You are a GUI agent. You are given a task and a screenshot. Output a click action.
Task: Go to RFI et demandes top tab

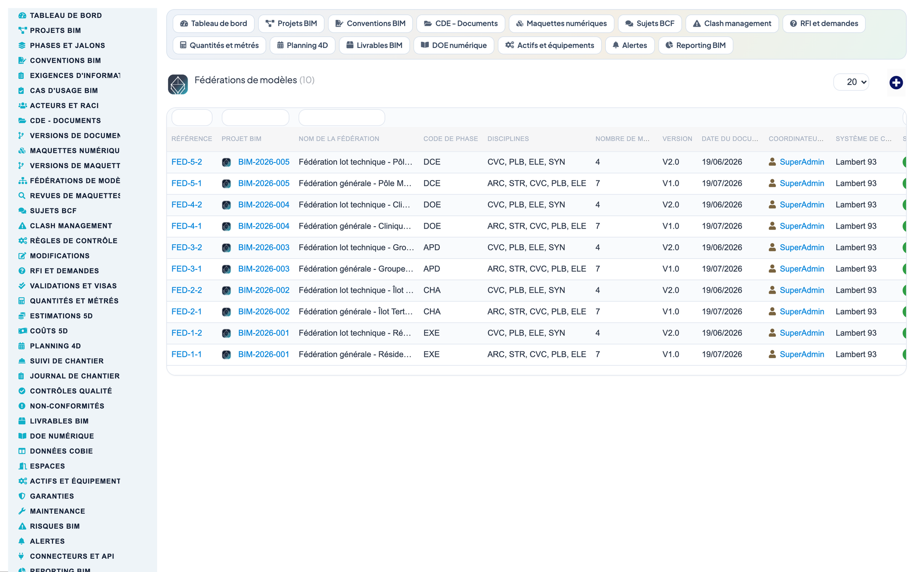point(824,23)
